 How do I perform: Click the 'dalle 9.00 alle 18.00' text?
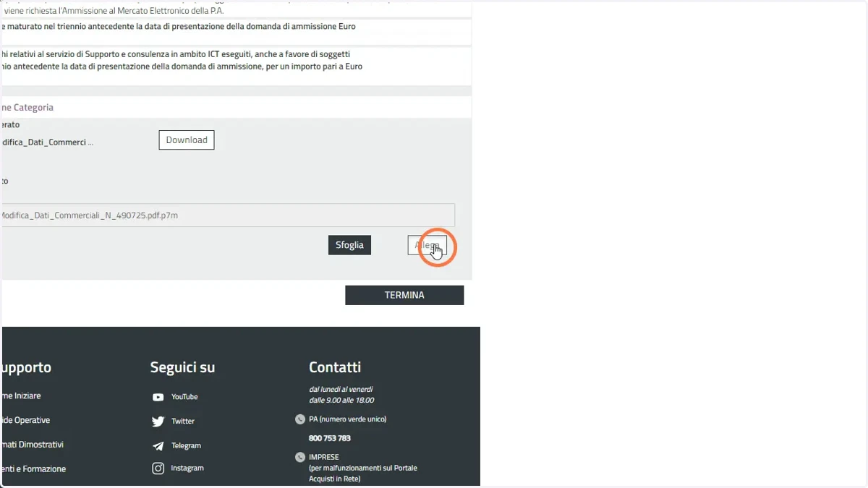341,400
